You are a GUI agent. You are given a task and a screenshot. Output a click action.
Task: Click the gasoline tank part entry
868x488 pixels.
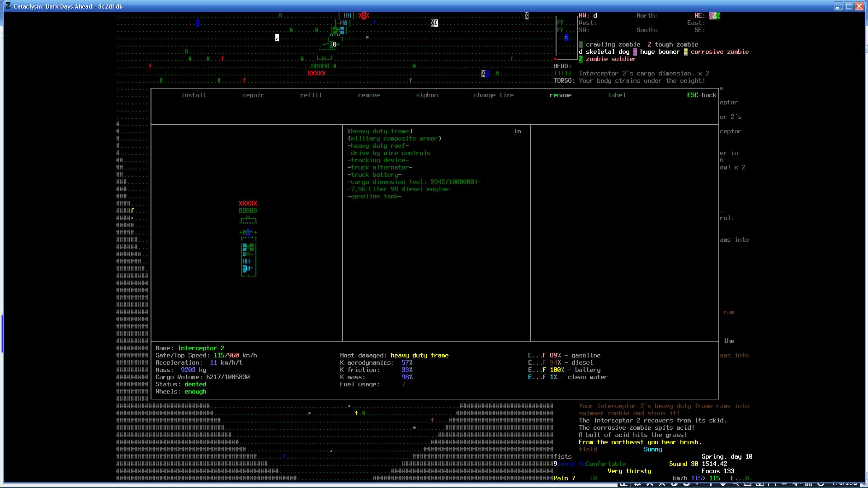[374, 196]
